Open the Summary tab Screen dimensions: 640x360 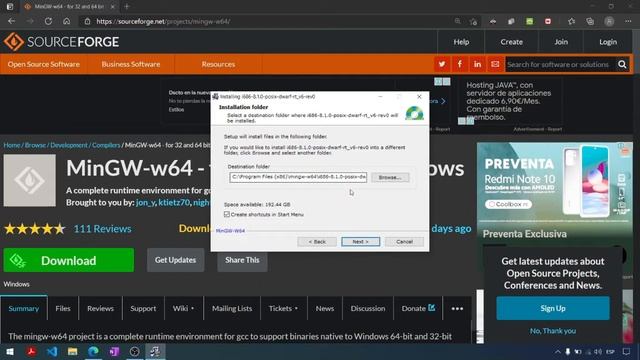[x=24, y=309]
